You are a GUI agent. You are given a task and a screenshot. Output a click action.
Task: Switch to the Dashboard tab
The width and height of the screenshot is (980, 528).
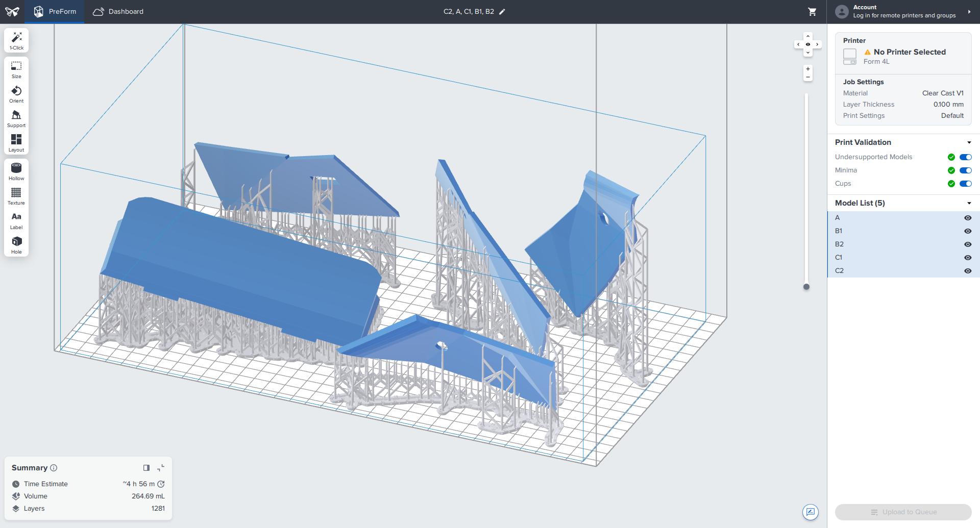coord(118,12)
